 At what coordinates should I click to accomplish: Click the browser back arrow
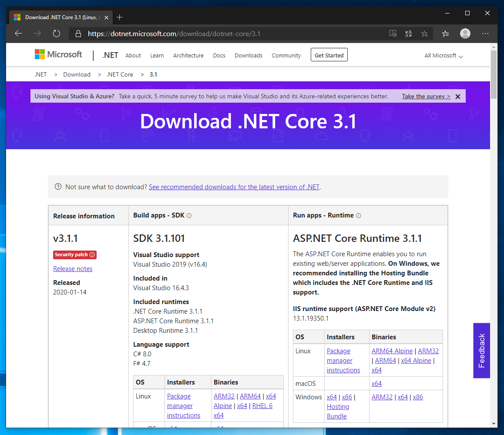coord(18,33)
